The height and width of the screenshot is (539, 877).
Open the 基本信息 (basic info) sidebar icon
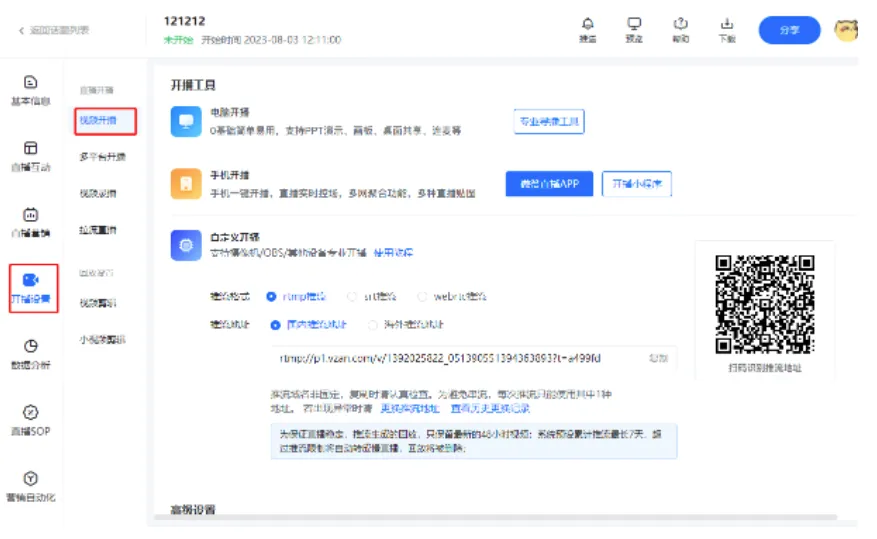(x=30, y=83)
